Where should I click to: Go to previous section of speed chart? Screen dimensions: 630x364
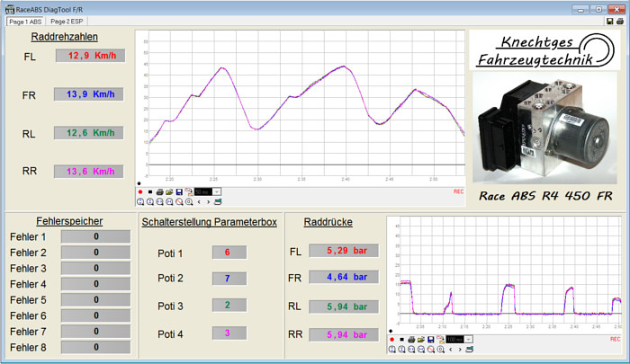click(199, 202)
